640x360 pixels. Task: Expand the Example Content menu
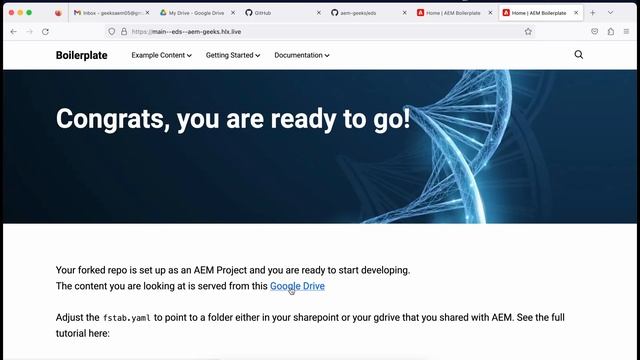coord(162,55)
